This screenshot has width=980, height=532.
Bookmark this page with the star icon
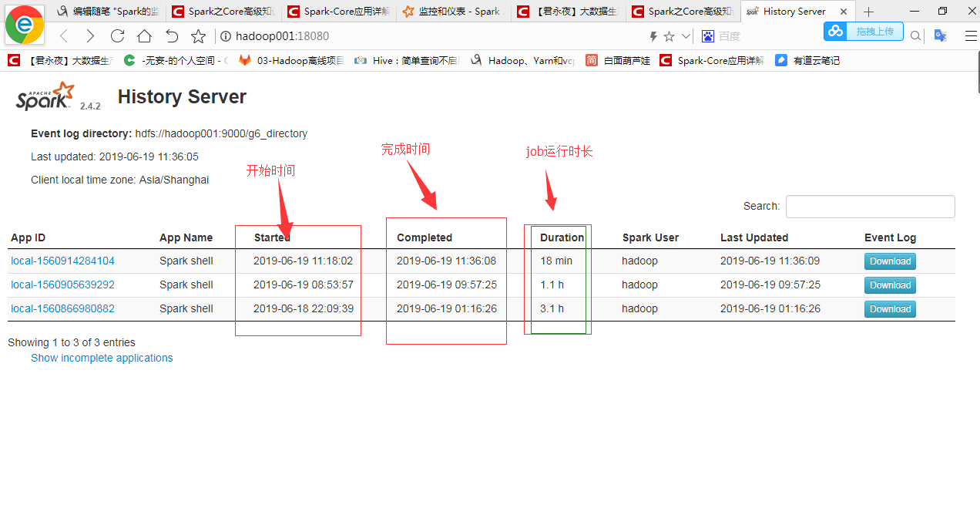(198, 36)
